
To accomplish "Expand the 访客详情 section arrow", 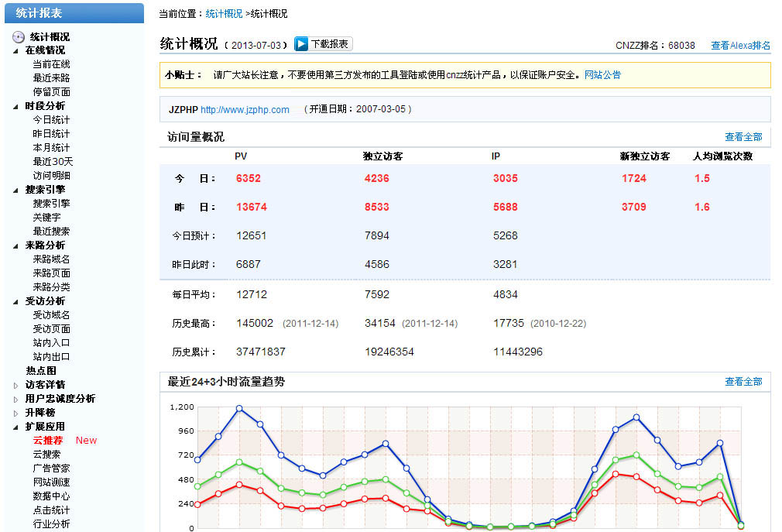I will click(x=15, y=385).
